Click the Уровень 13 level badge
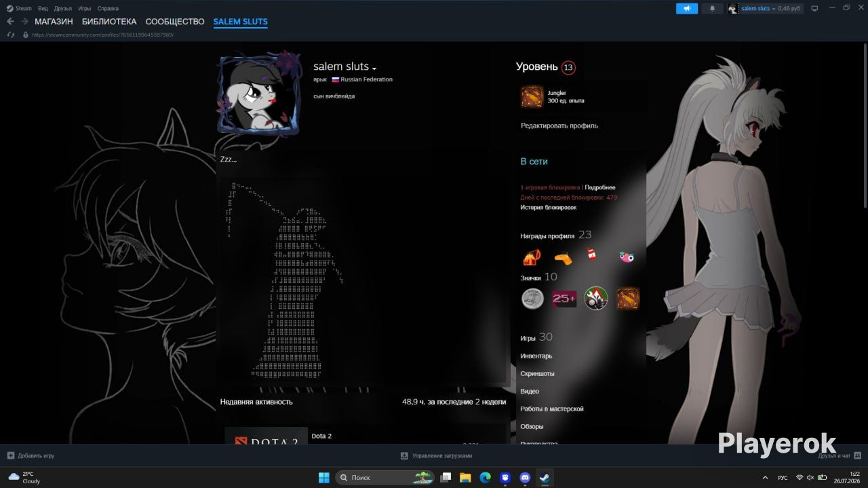This screenshot has width=868, height=488. [x=568, y=67]
